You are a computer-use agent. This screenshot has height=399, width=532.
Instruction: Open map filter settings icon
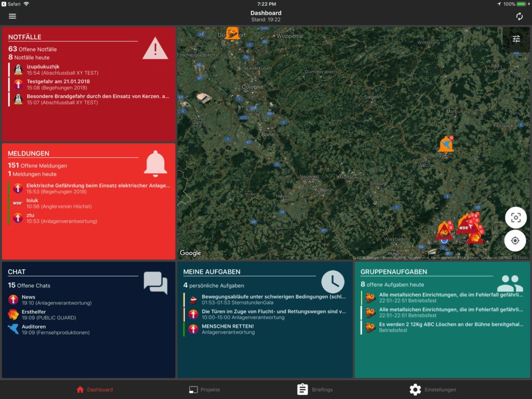tap(516, 39)
